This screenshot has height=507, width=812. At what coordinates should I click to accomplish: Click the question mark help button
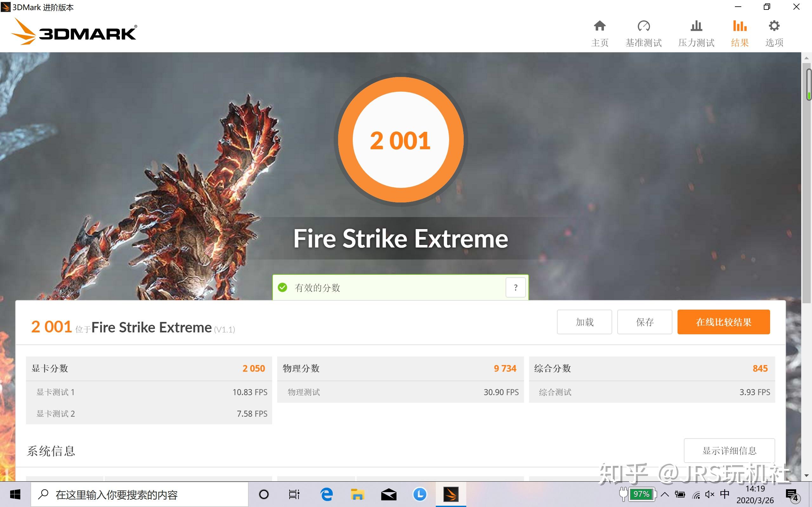[x=515, y=287]
